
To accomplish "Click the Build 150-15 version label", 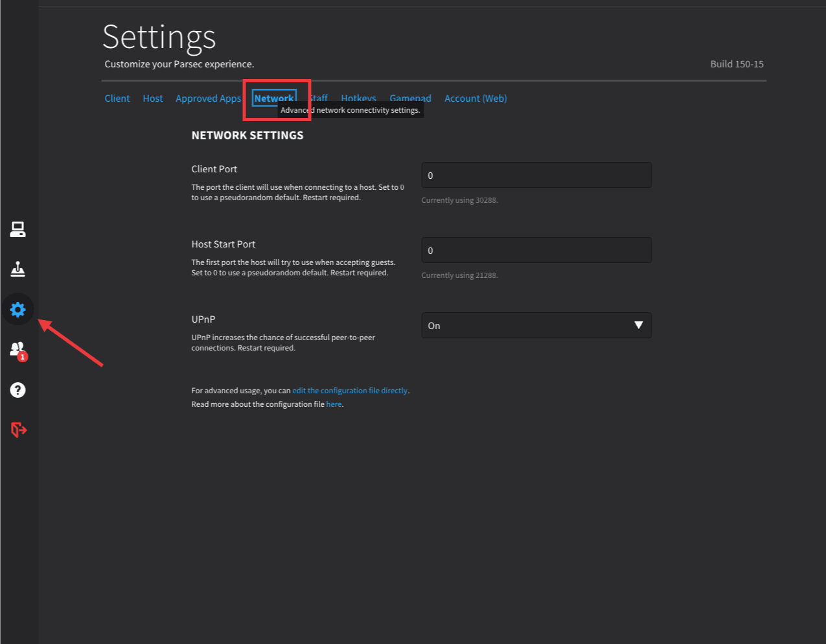I will pos(737,64).
